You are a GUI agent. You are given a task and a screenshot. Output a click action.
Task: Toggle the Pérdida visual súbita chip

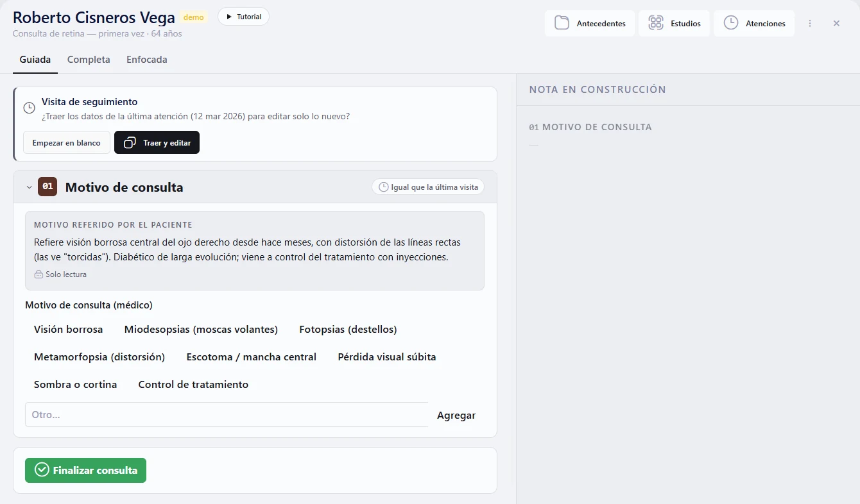tap(387, 357)
